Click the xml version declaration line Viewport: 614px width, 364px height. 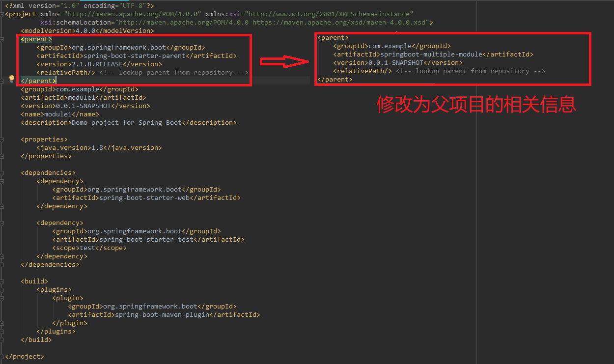pyautogui.click(x=80, y=5)
